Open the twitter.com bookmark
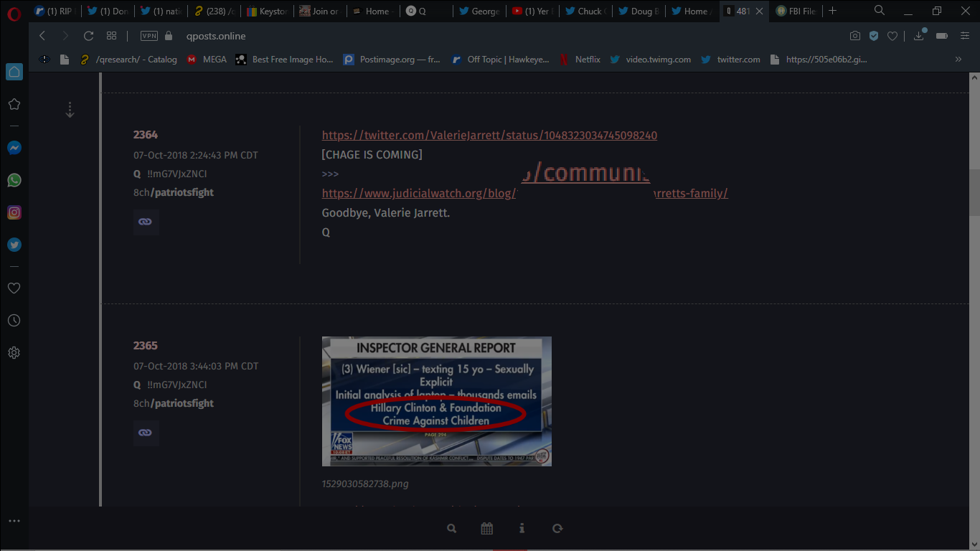 click(730, 60)
